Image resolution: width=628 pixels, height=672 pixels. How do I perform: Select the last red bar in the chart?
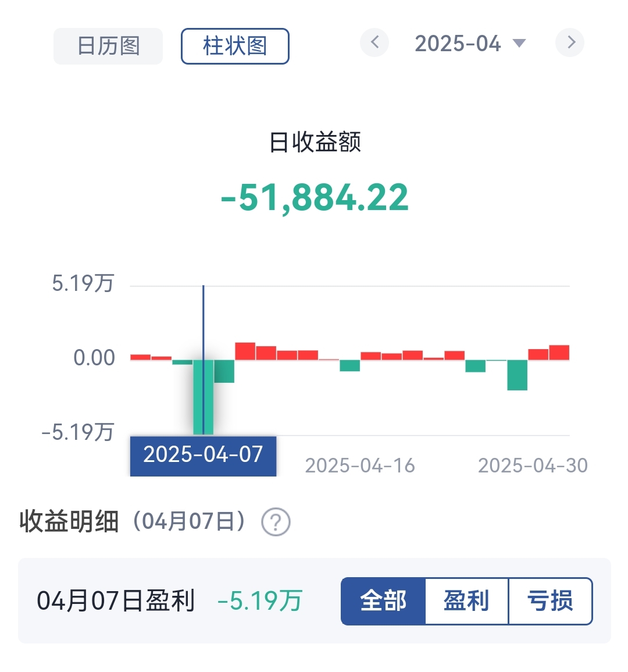pos(559,353)
